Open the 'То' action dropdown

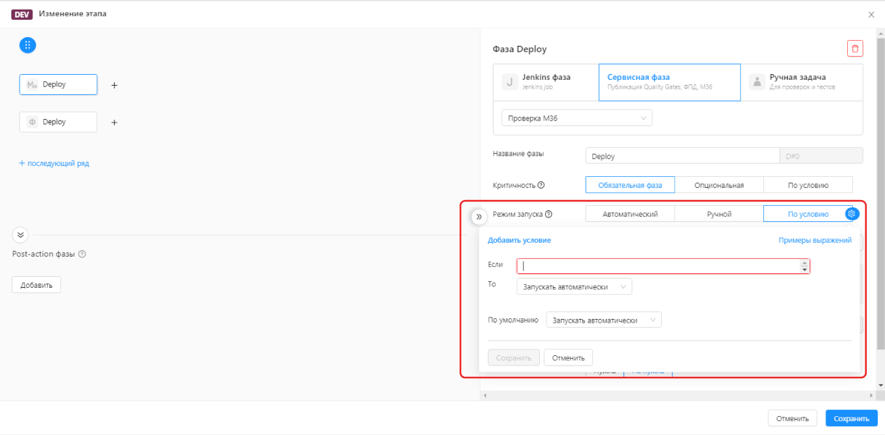point(574,287)
